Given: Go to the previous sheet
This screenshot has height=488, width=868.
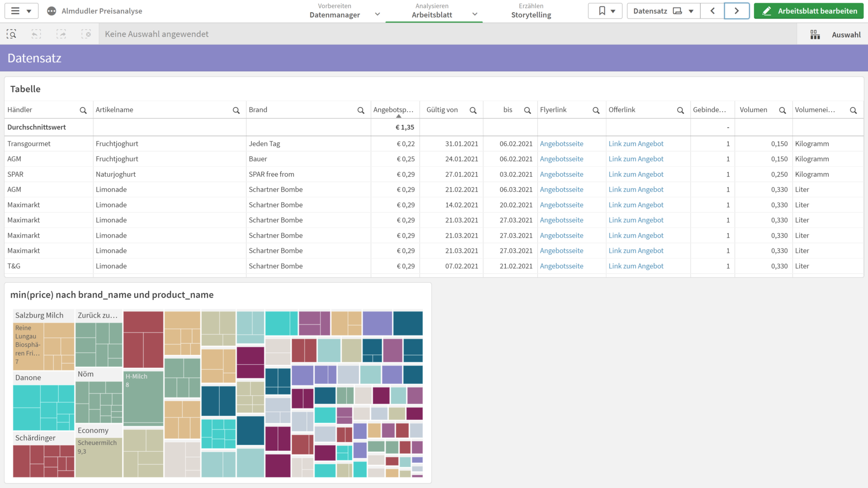Looking at the screenshot, I should (x=712, y=11).
